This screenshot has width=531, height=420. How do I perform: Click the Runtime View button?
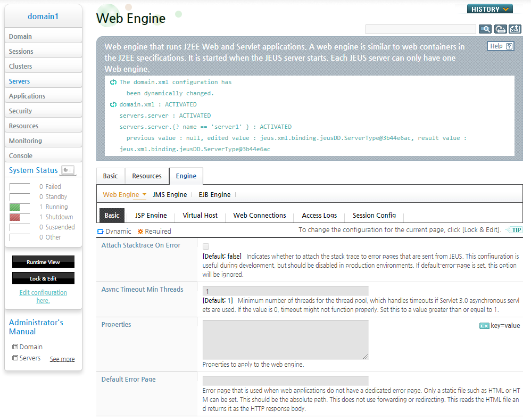click(43, 262)
